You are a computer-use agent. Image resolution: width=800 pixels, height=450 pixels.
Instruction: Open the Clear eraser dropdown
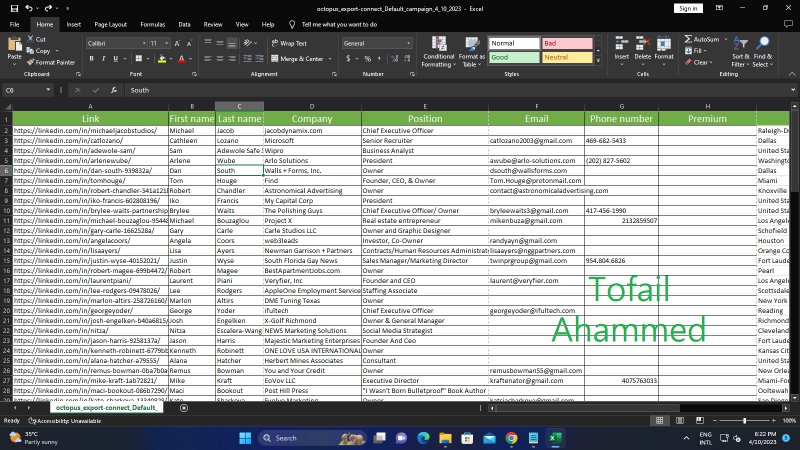click(699, 62)
